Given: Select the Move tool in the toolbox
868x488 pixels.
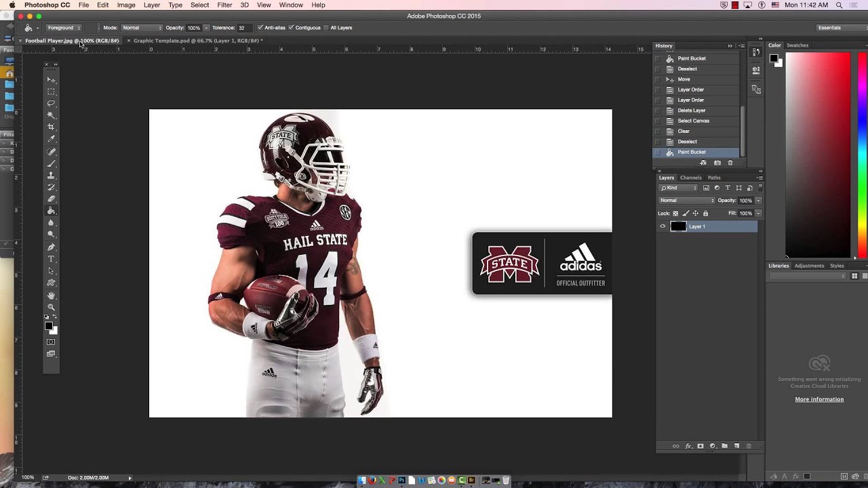Looking at the screenshot, I should pyautogui.click(x=51, y=80).
